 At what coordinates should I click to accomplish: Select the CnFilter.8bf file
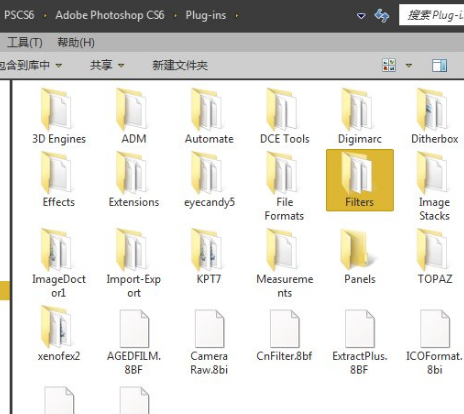[x=284, y=336]
